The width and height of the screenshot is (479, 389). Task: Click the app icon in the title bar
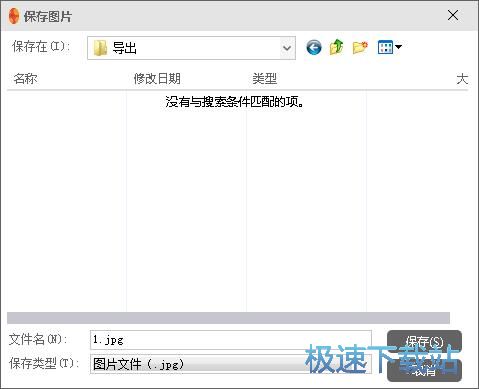click(x=14, y=16)
